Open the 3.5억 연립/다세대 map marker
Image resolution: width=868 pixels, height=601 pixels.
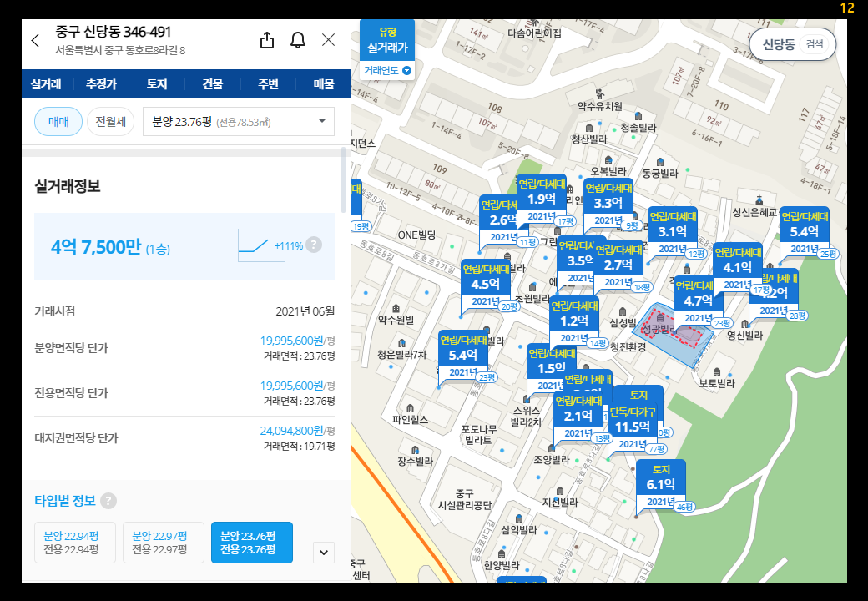[576, 260]
